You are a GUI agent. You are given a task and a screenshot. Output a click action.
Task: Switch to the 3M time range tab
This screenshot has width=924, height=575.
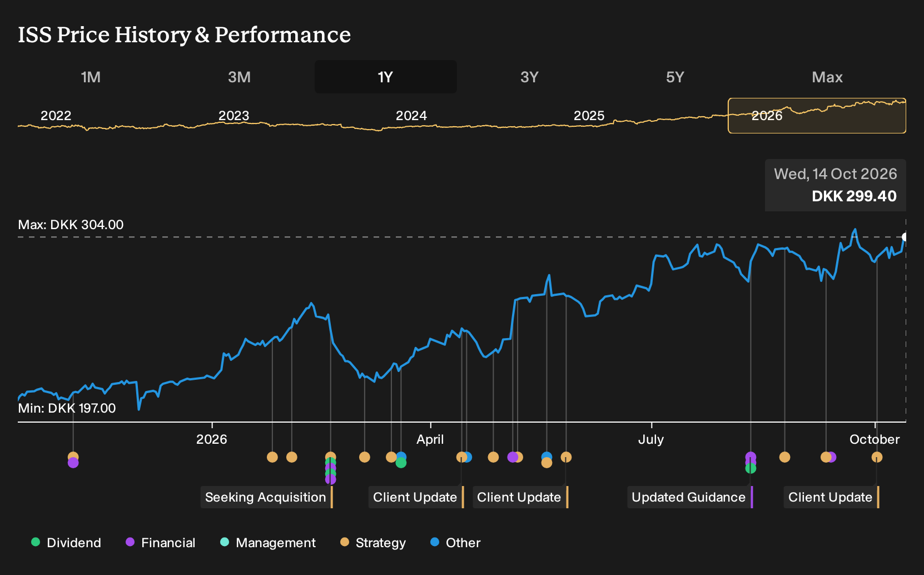point(239,77)
